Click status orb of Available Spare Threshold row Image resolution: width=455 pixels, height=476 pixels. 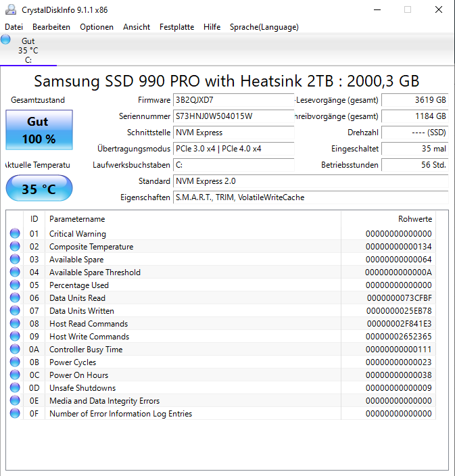(15, 272)
